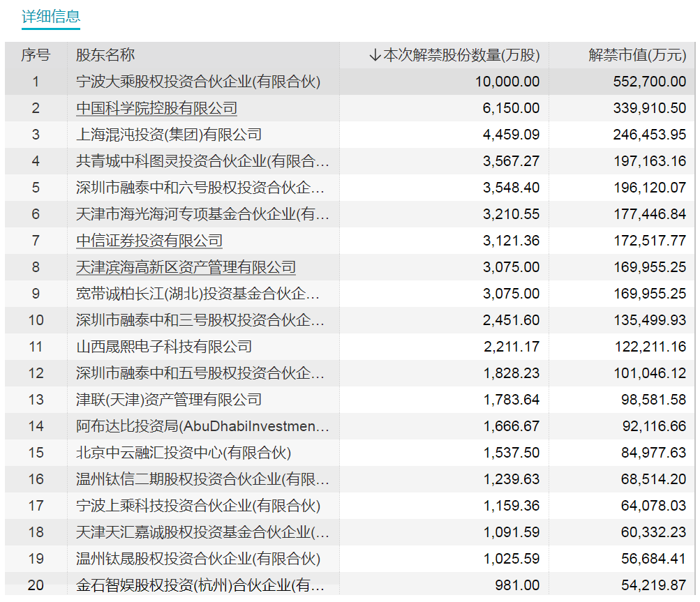Image resolution: width=700 pixels, height=602 pixels.
Task: Select 宁波上乘科技投资合伙企业 name
Action: point(198,506)
